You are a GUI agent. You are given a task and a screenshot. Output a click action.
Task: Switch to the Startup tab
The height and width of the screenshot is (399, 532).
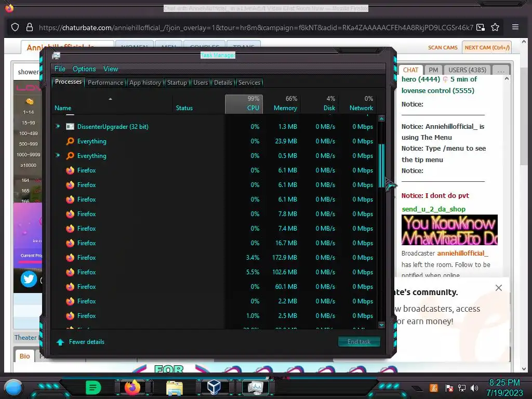tap(177, 83)
